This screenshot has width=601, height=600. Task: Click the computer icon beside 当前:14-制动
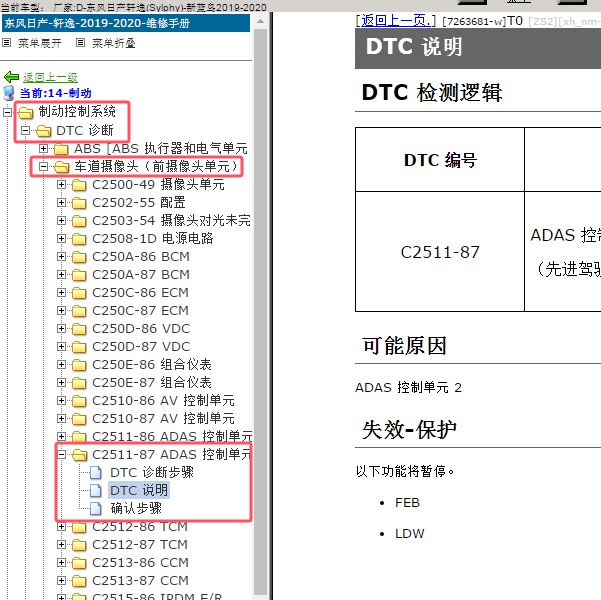click(8, 93)
